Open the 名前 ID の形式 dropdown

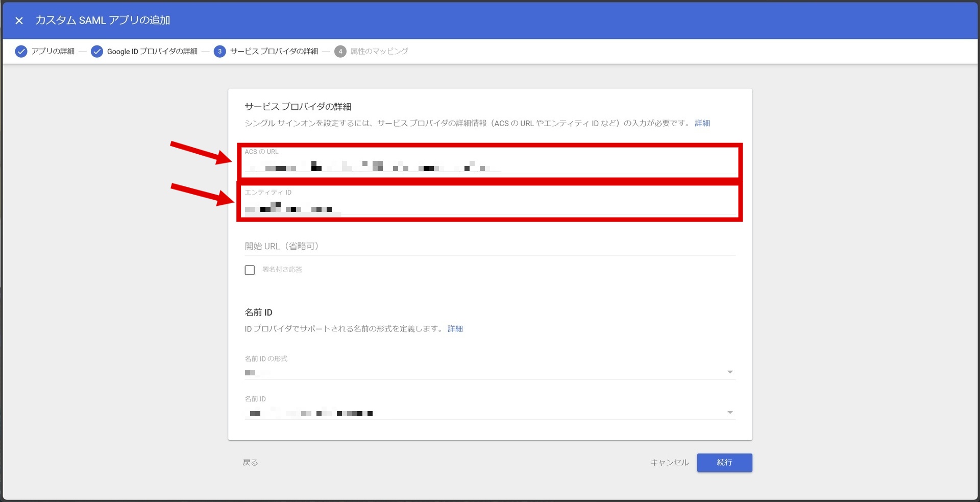(x=490, y=367)
